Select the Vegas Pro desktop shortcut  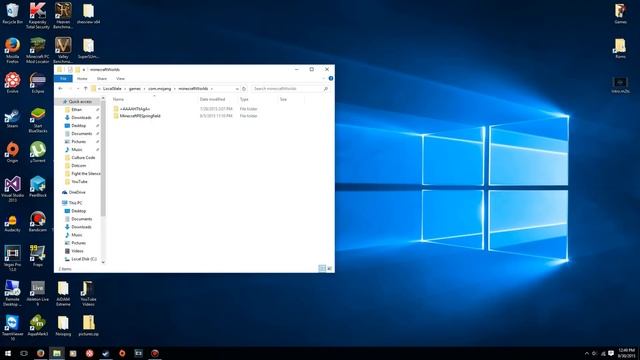click(x=12, y=258)
